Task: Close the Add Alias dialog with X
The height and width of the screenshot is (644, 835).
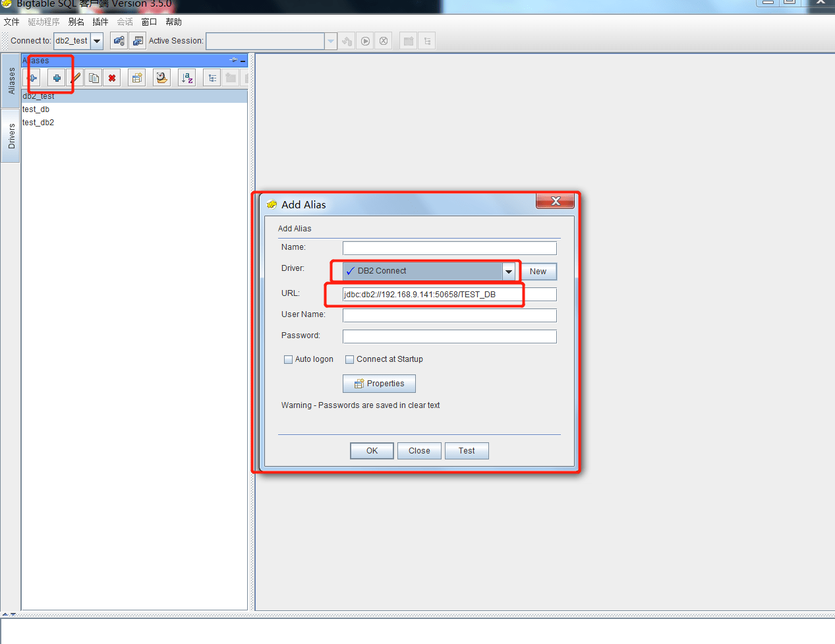Action: tap(555, 201)
